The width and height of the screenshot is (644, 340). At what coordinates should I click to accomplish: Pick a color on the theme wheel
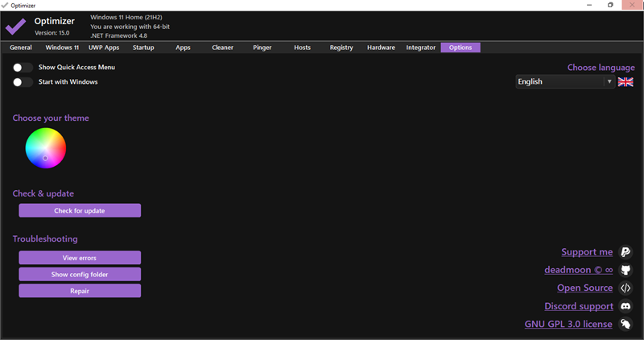point(46,148)
